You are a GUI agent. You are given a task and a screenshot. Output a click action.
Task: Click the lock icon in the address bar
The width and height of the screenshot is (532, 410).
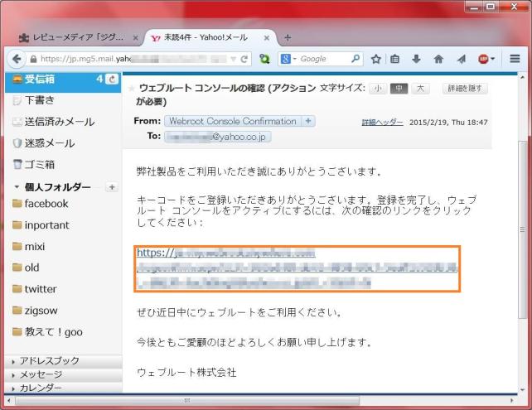click(33, 59)
